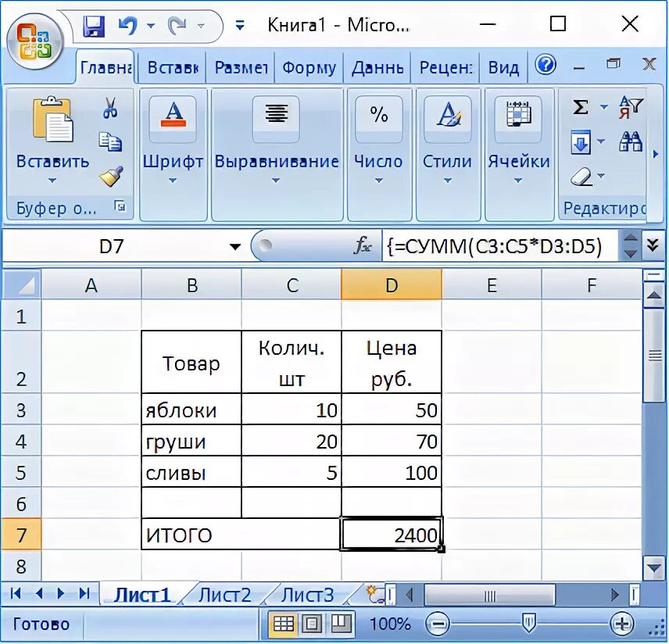The image size is (669, 644).
Task: Open Excel Help question mark
Action: coord(546,65)
